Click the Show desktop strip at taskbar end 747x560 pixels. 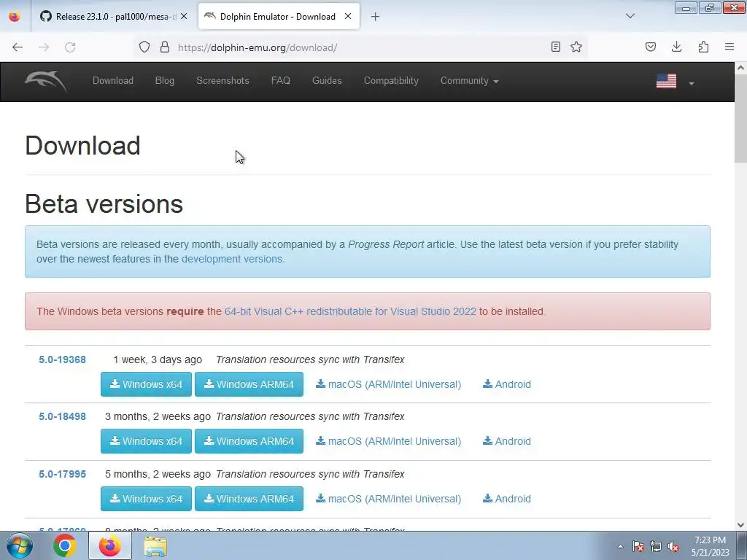coord(742,545)
